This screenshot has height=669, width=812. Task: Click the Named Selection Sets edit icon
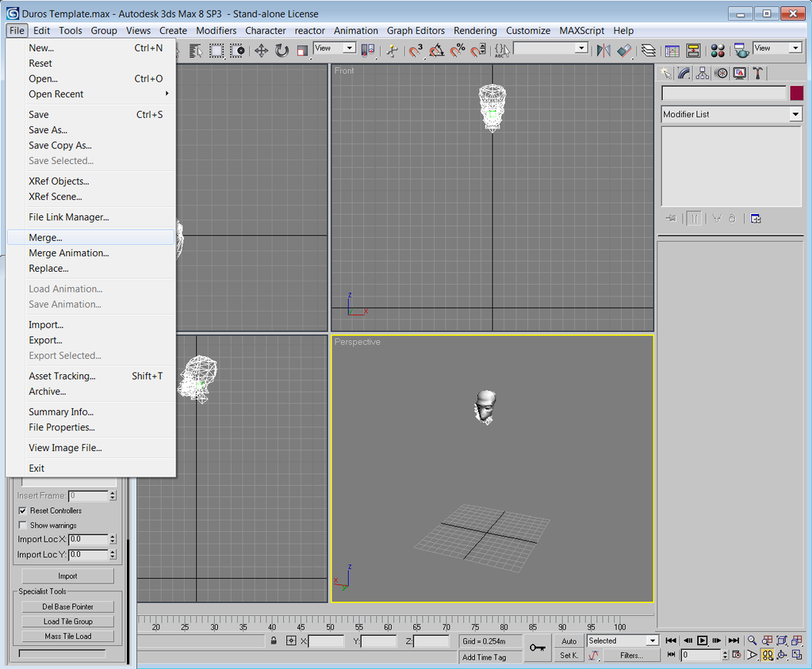coord(502,50)
